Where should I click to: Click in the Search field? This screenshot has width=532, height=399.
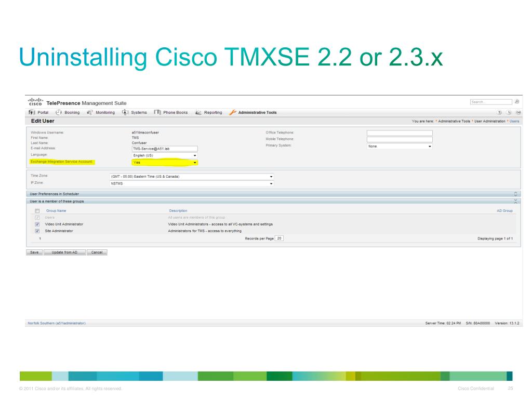click(491, 102)
